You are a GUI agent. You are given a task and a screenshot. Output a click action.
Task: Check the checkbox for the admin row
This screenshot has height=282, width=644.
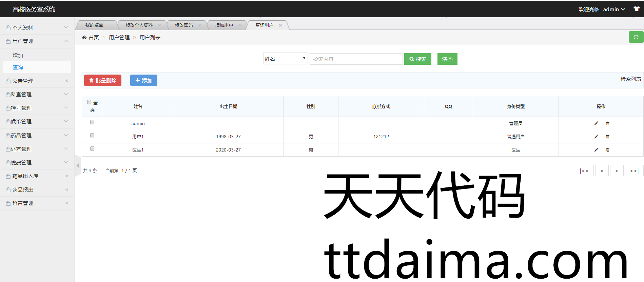pyautogui.click(x=92, y=122)
